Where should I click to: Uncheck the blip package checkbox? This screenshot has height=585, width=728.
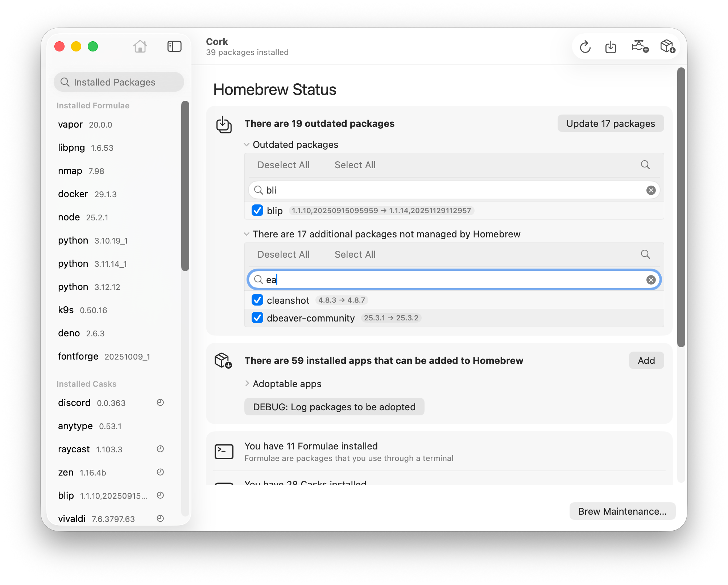(x=257, y=211)
